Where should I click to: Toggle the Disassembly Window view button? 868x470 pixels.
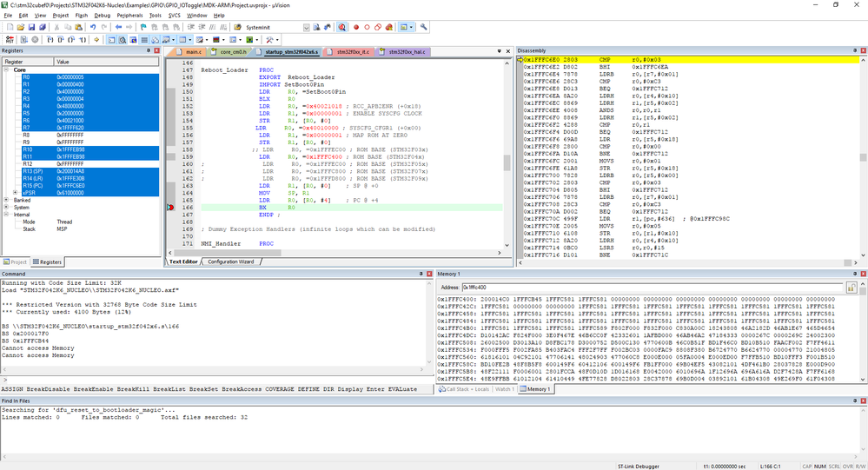(x=123, y=40)
